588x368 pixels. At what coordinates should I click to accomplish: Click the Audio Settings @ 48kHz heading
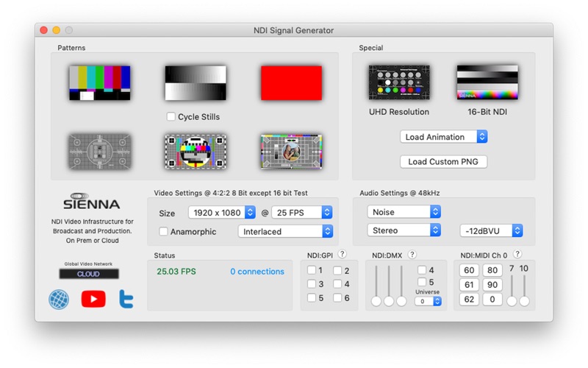click(400, 193)
